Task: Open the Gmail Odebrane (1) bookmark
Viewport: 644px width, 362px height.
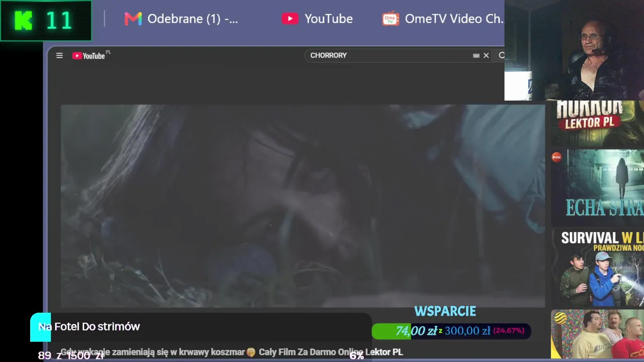Action: point(181,19)
